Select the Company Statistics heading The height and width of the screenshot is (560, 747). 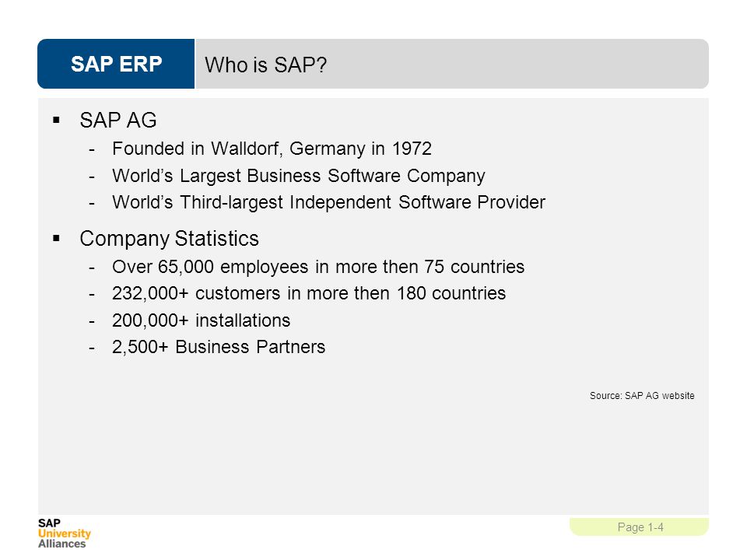tap(169, 239)
